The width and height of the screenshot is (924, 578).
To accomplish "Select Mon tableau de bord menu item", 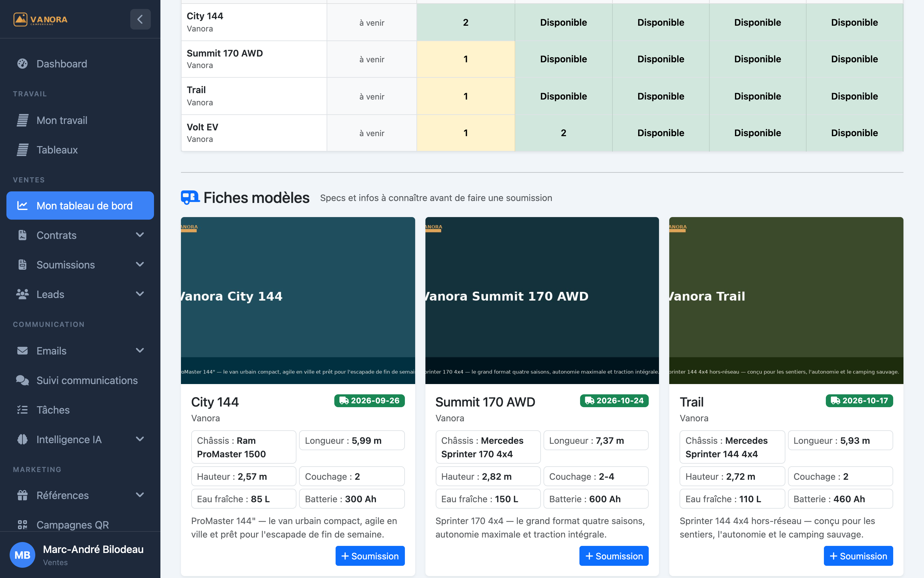I will (80, 206).
